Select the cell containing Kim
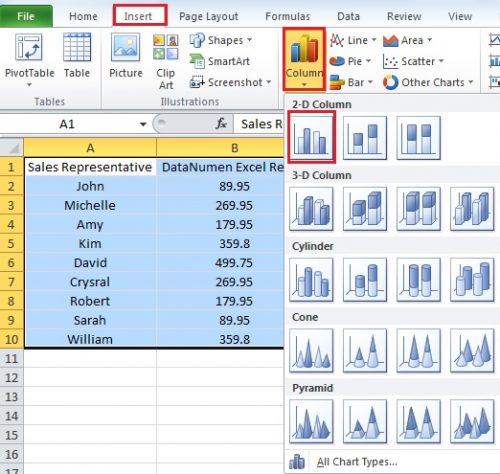 90,244
